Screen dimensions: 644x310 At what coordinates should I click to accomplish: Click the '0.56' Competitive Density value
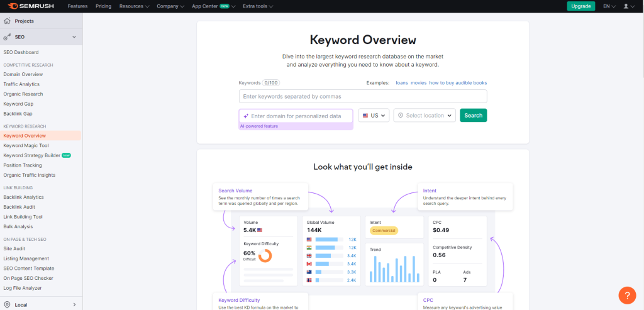tap(439, 255)
